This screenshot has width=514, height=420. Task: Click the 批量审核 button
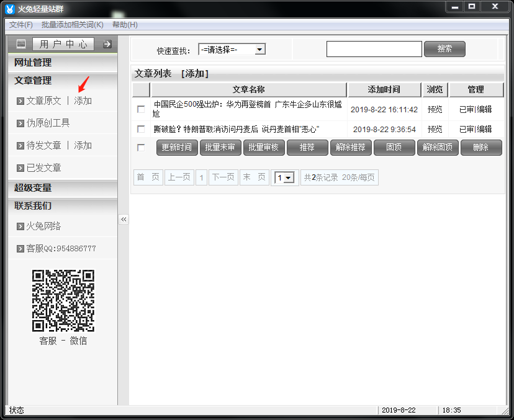[263, 148]
